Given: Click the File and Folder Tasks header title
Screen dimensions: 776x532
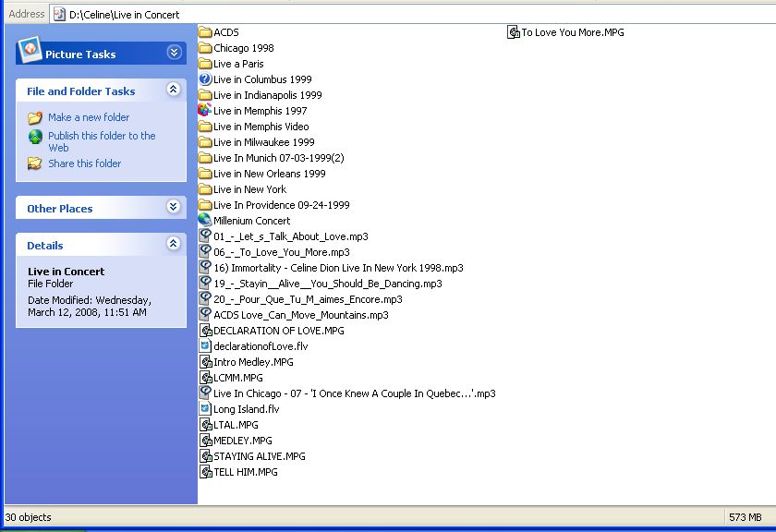Looking at the screenshot, I should click(81, 91).
